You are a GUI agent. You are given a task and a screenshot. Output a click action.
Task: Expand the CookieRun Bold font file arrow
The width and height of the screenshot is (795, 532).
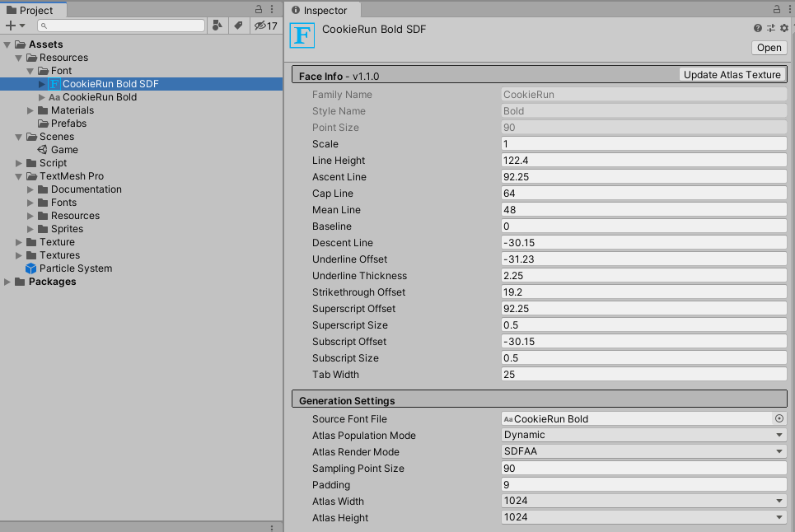coord(42,97)
